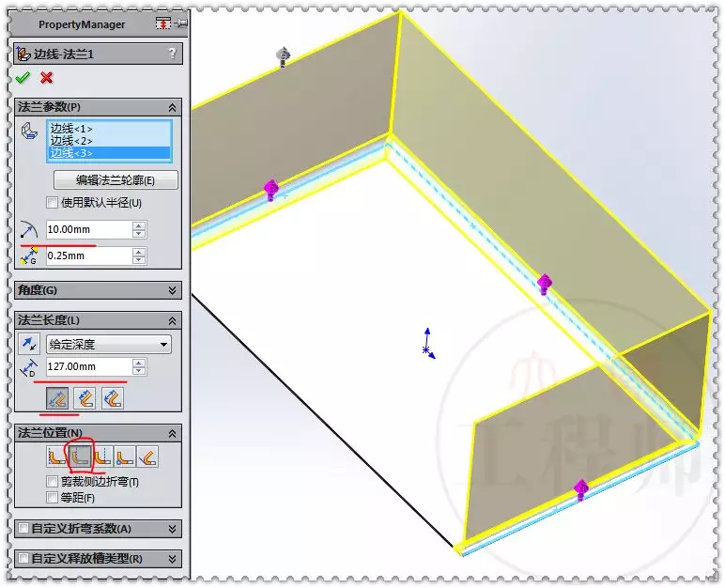Click 编辑法兰轮廓 button
725x588 pixels.
pyautogui.click(x=116, y=180)
